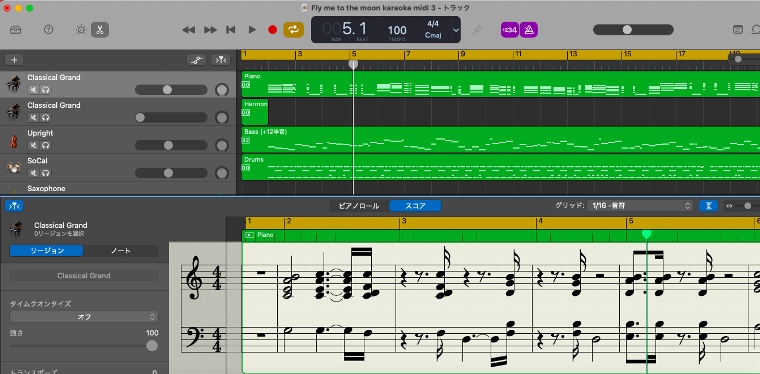Select the リージョン inspector tab
Screen dimensions: 760x374
(47, 250)
